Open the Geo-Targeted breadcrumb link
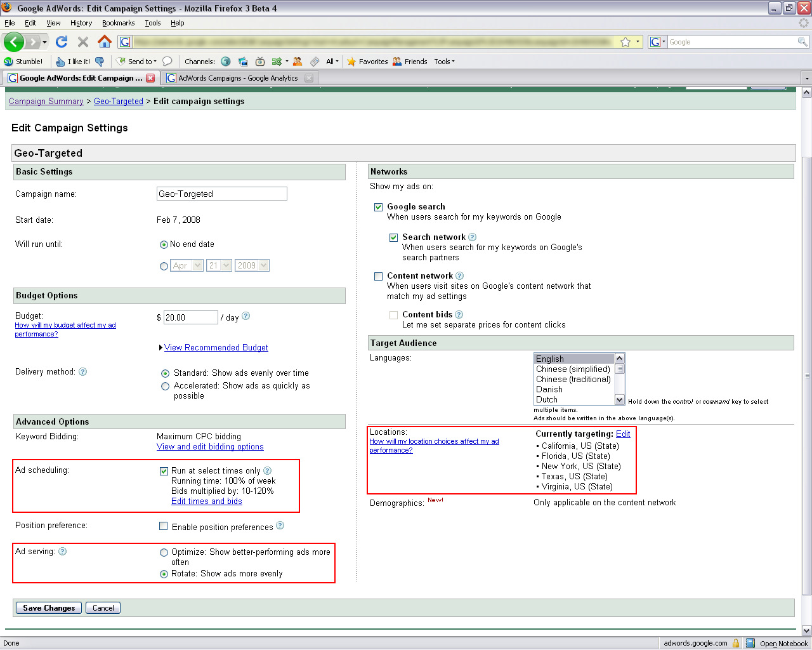This screenshot has height=650, width=812. pyautogui.click(x=119, y=101)
